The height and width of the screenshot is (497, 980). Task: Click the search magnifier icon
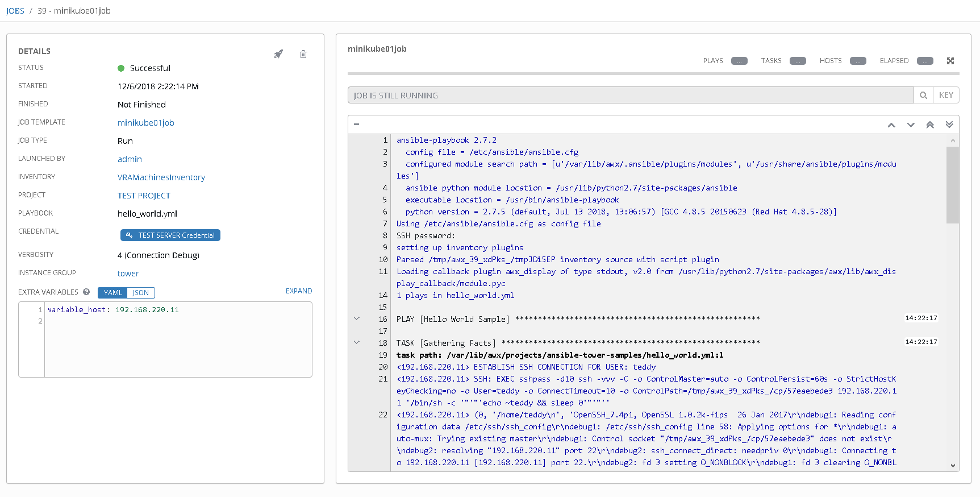(x=923, y=95)
